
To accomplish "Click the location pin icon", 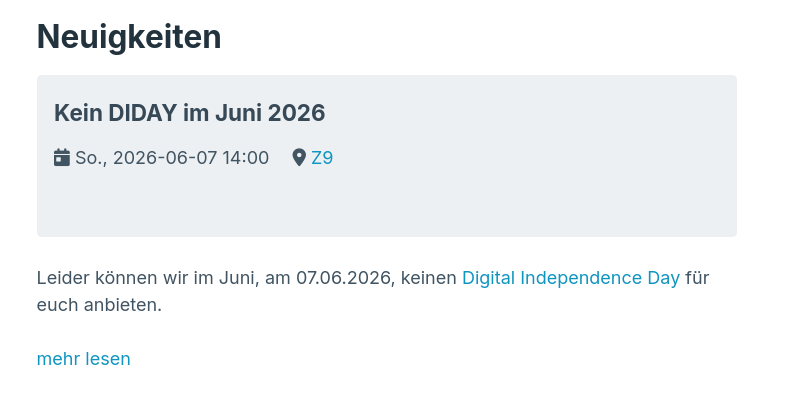I will 299,157.
